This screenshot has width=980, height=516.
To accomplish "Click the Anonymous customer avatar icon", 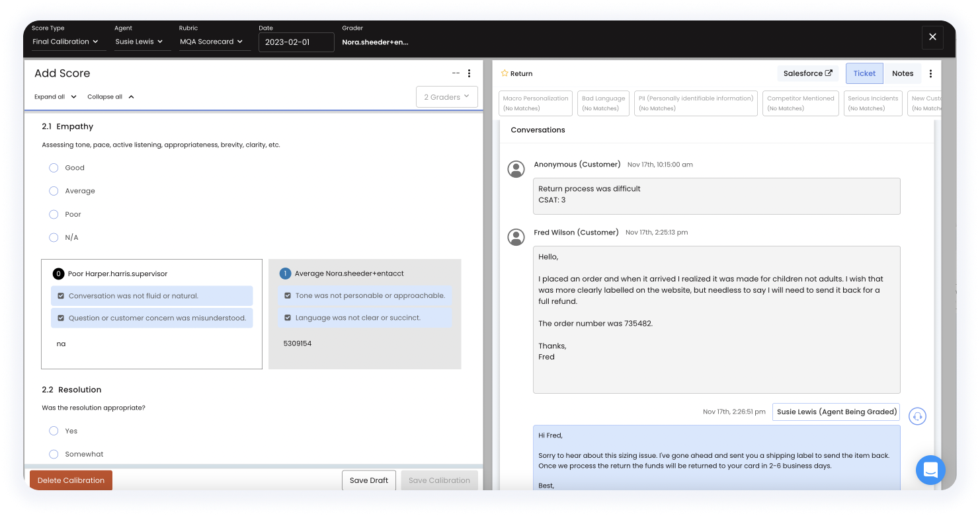I will click(x=516, y=168).
